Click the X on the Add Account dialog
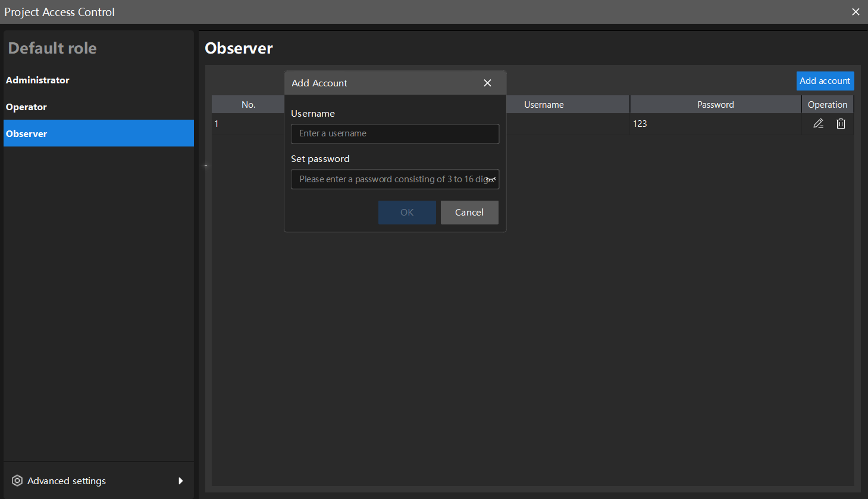This screenshot has width=868, height=499. 487,83
